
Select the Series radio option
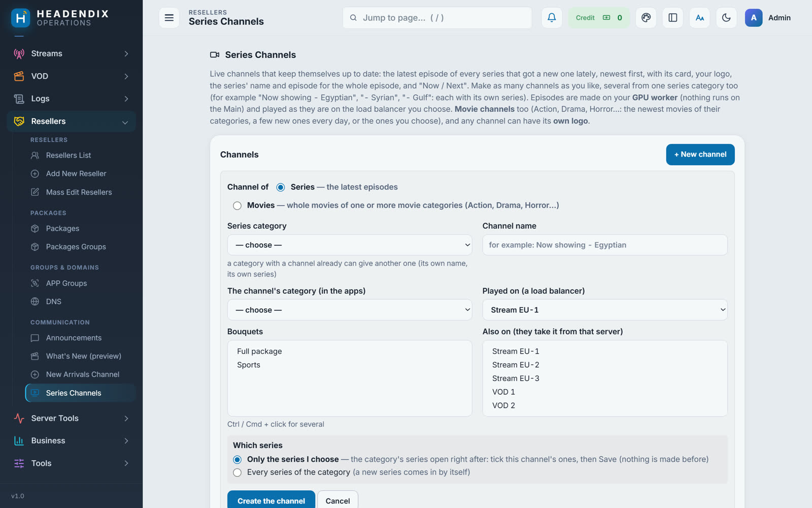click(x=281, y=187)
